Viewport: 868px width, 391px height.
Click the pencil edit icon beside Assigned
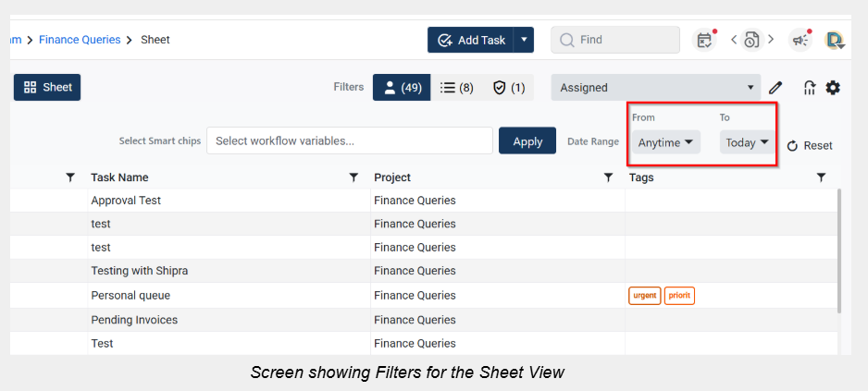775,88
